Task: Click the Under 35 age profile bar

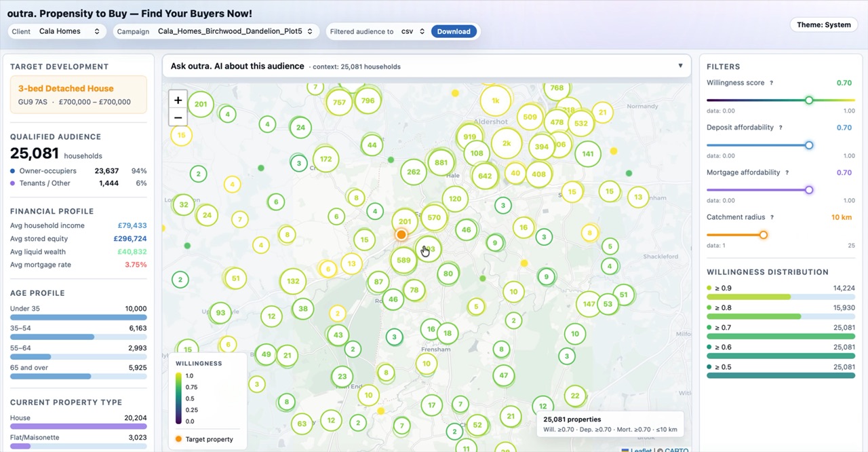Action: click(x=79, y=317)
